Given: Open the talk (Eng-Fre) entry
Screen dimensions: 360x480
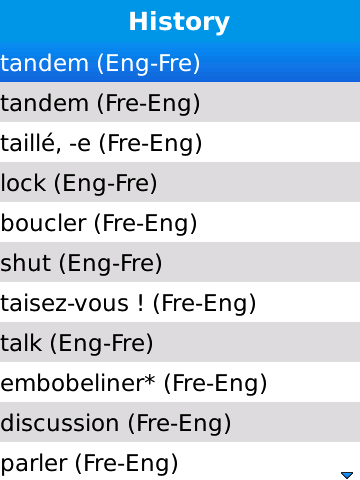Looking at the screenshot, I should 180,342.
